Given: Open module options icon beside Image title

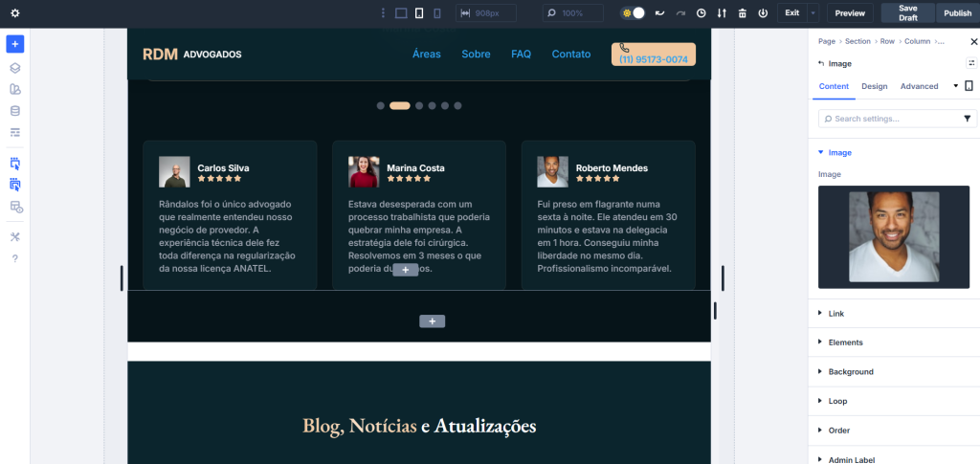Looking at the screenshot, I should (971, 63).
